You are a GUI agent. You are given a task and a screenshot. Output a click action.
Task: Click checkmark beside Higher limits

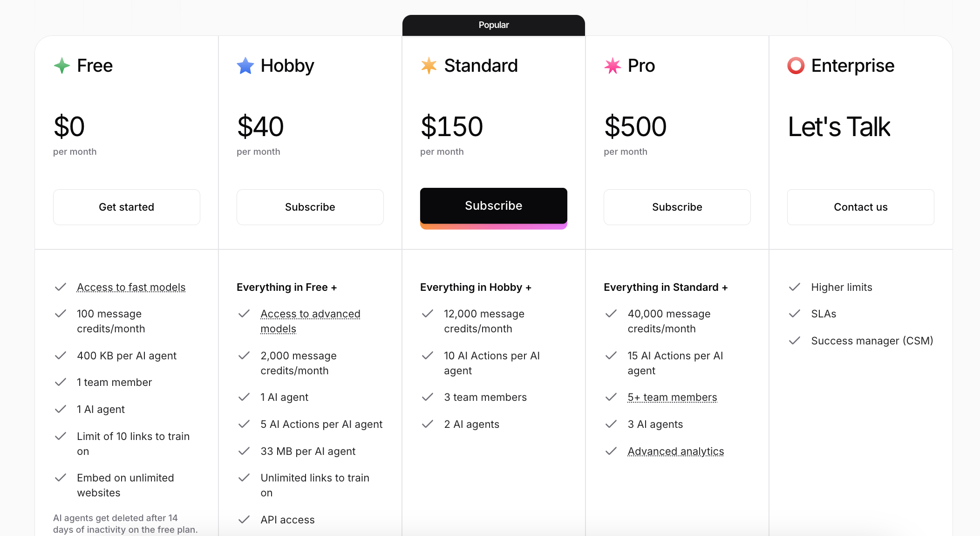(x=795, y=287)
